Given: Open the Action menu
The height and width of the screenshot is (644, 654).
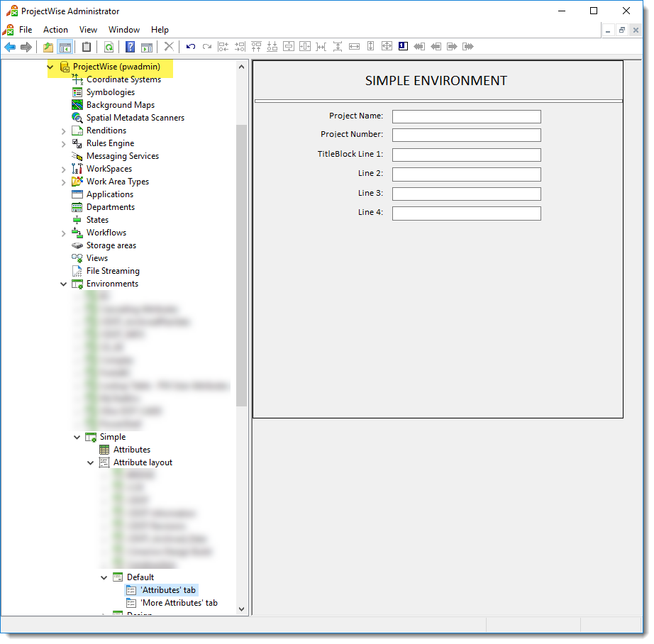Looking at the screenshot, I should [55, 30].
